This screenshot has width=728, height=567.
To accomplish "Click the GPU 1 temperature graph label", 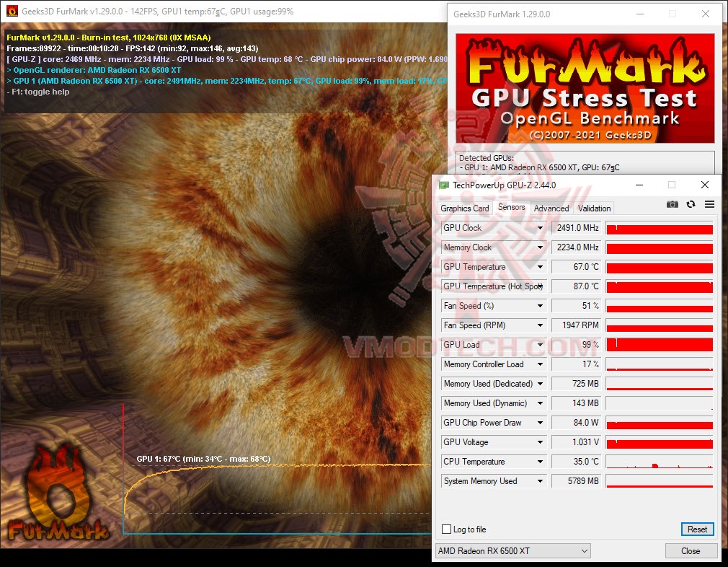I will (203, 459).
